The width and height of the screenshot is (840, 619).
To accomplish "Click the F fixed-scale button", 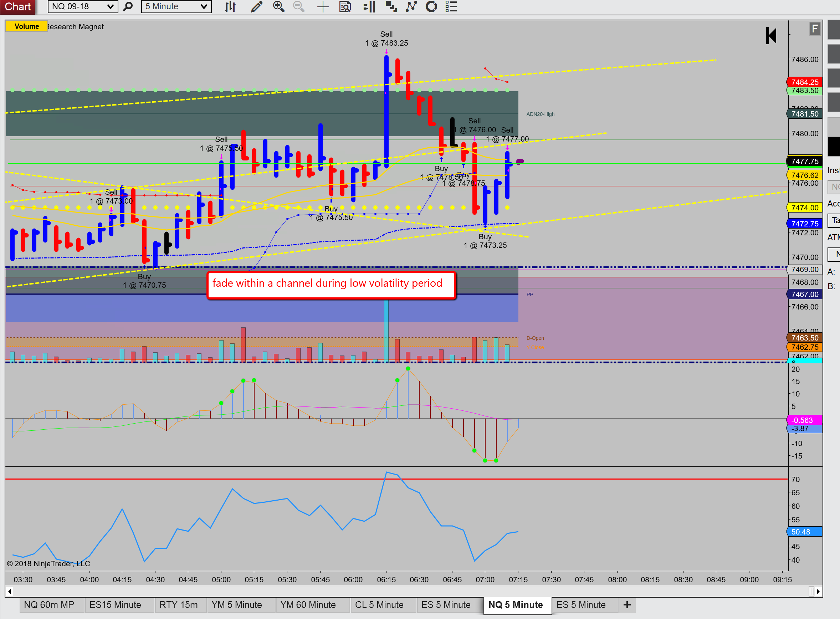I will point(815,29).
